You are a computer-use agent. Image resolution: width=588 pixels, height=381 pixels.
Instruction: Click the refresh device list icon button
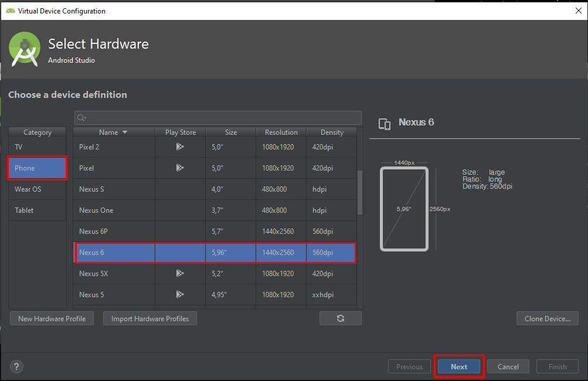[341, 318]
